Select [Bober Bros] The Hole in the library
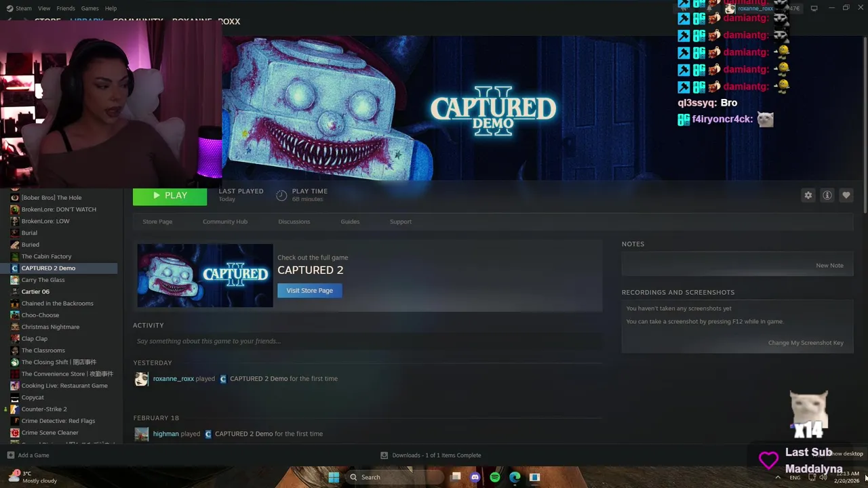 pos(51,198)
